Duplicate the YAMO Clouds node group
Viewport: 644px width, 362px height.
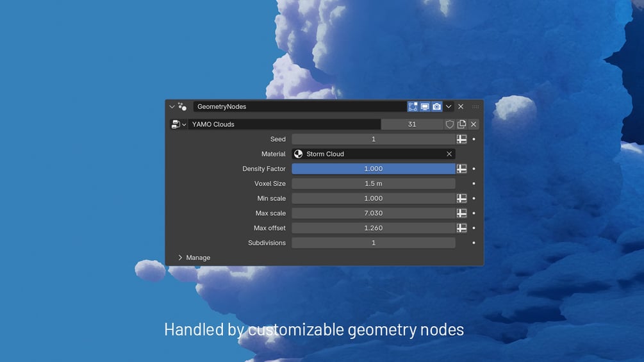[461, 124]
